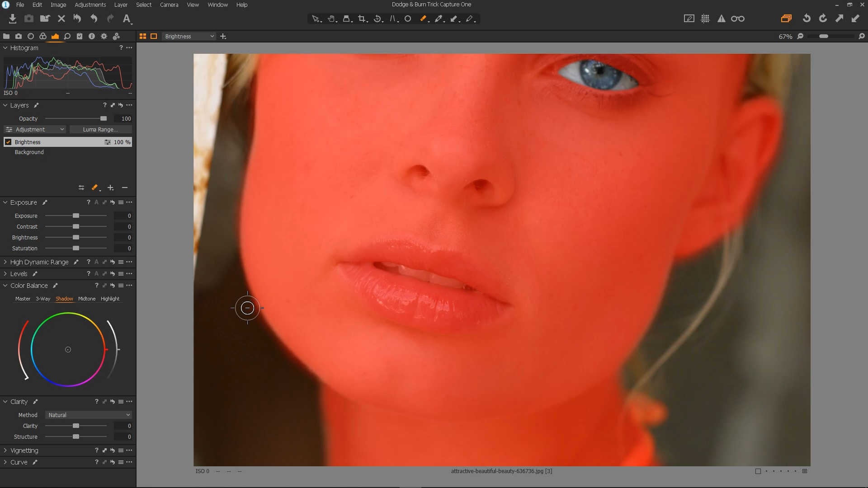Delete the layer with the minus icon
868x488 pixels.
[125, 188]
